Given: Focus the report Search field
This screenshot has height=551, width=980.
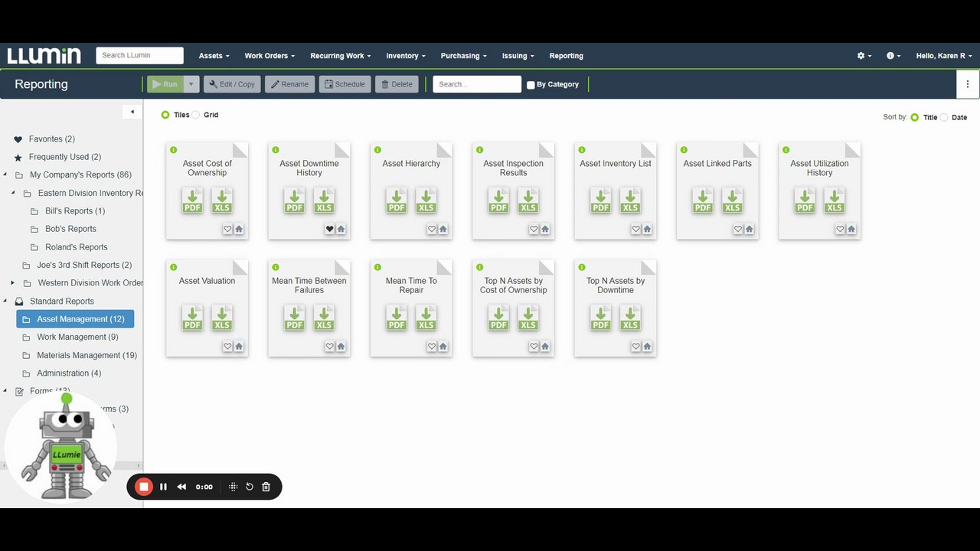Looking at the screenshot, I should point(477,84).
